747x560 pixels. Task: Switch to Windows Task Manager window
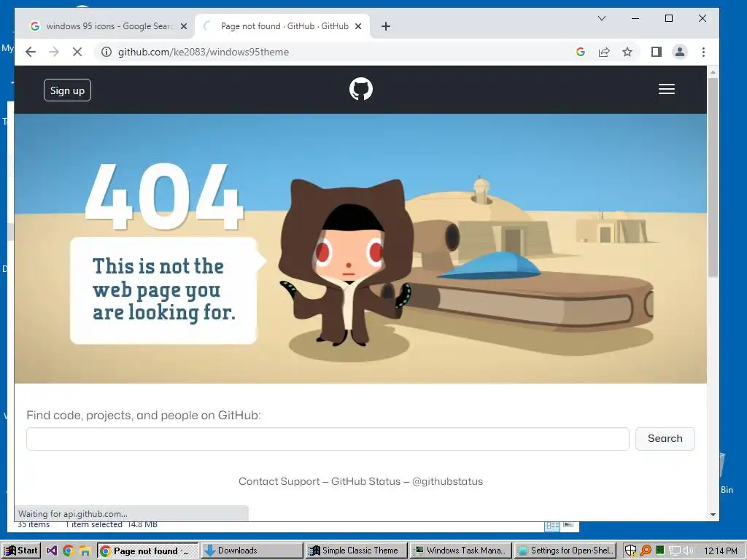click(x=460, y=551)
